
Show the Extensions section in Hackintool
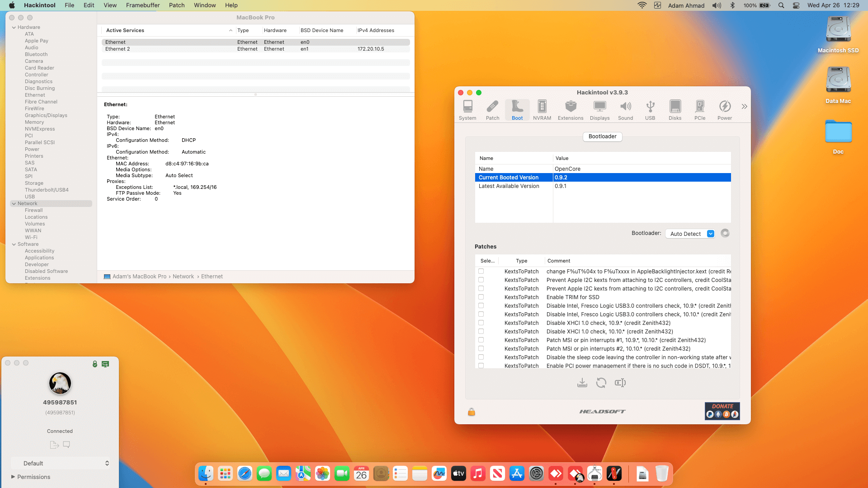coord(571,110)
